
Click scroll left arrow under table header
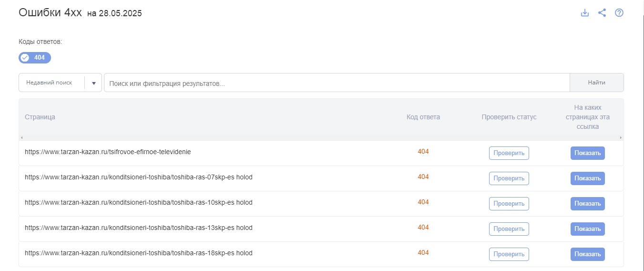tap(21, 138)
